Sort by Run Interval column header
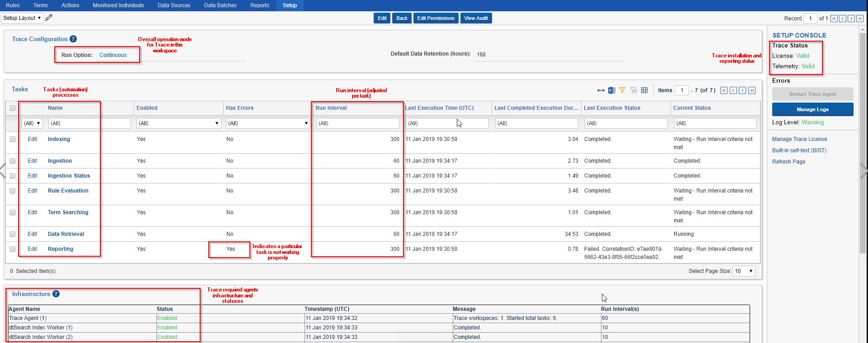This screenshot has height=343, width=868. pyautogui.click(x=331, y=108)
